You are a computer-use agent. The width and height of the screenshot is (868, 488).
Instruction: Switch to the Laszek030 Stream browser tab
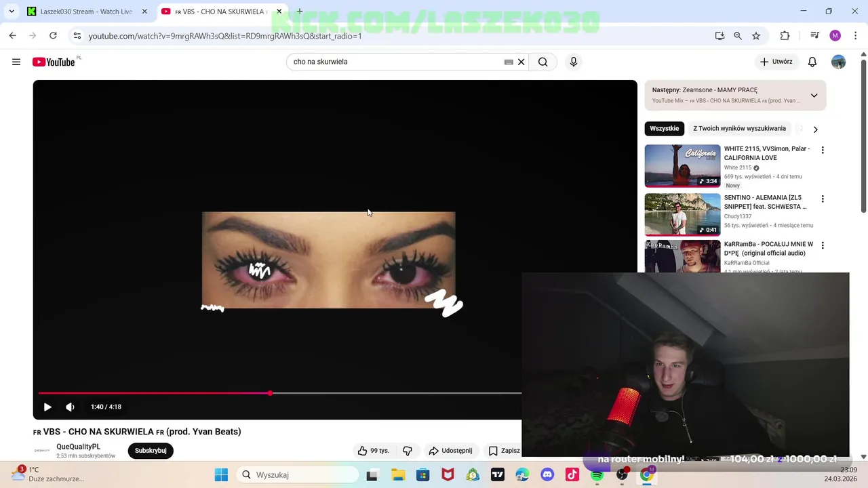tap(86, 12)
